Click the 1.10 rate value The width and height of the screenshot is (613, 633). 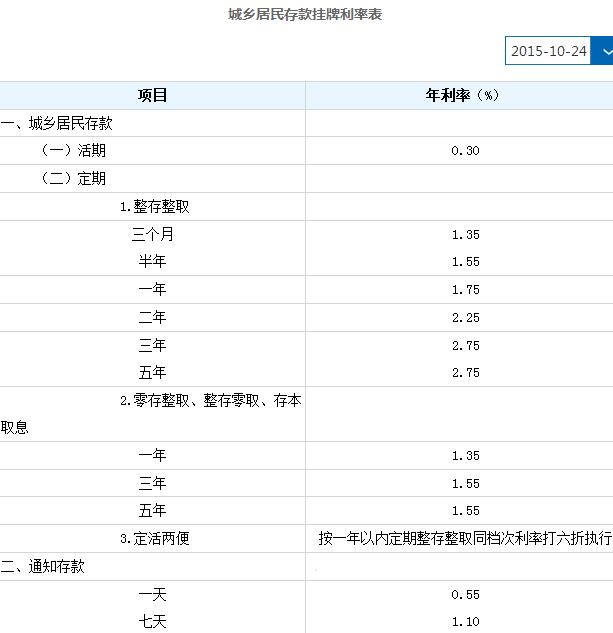tap(466, 622)
